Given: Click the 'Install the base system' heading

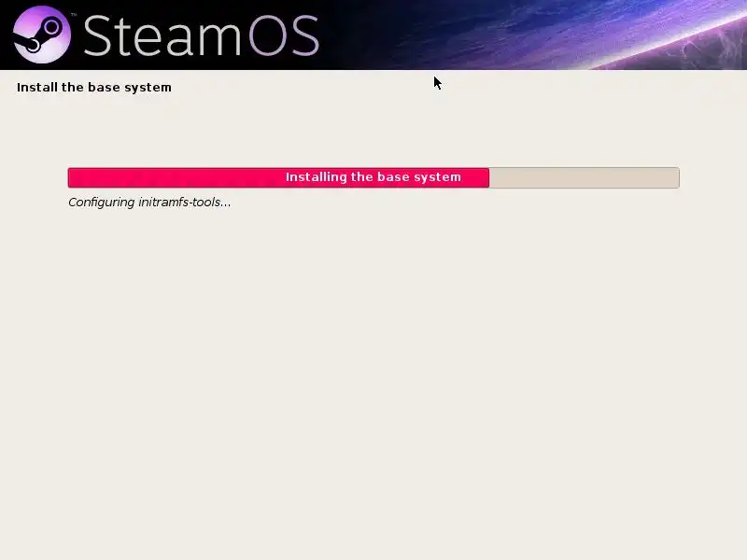Looking at the screenshot, I should click(x=94, y=88).
